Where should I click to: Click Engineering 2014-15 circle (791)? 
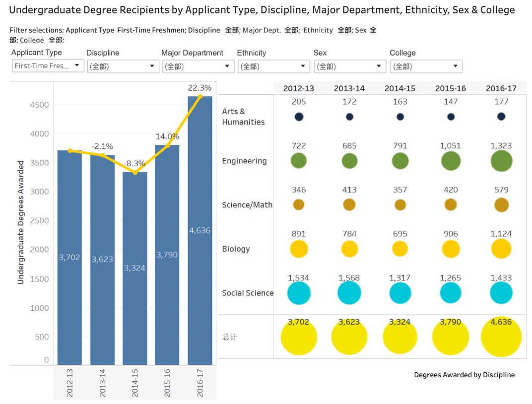tap(400, 161)
